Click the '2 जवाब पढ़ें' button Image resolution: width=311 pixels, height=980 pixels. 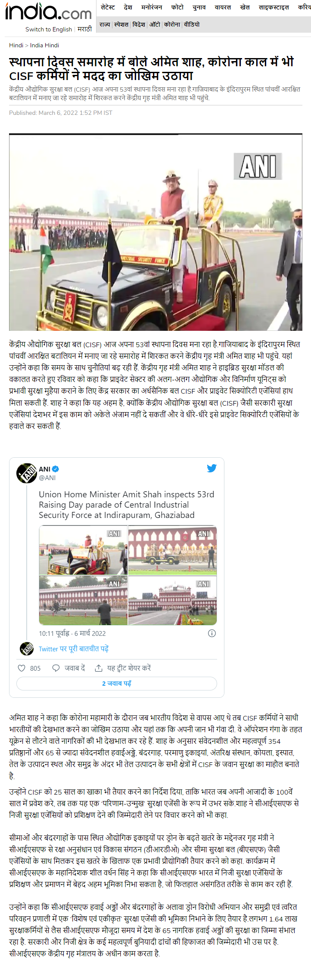[x=117, y=684]
